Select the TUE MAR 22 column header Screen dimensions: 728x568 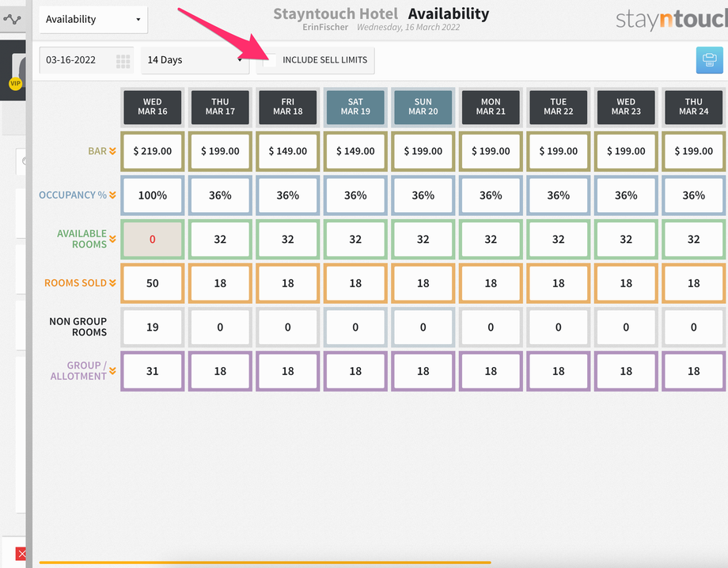(559, 107)
